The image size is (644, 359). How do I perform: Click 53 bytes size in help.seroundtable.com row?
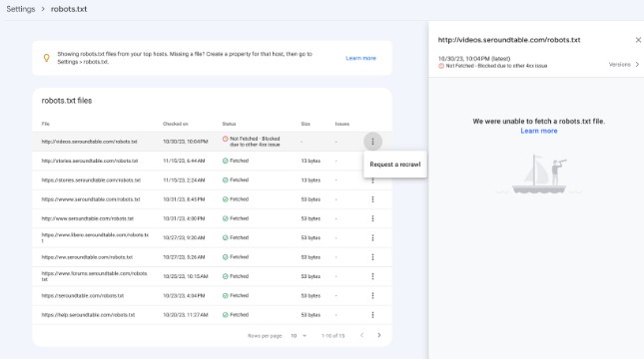(311, 315)
